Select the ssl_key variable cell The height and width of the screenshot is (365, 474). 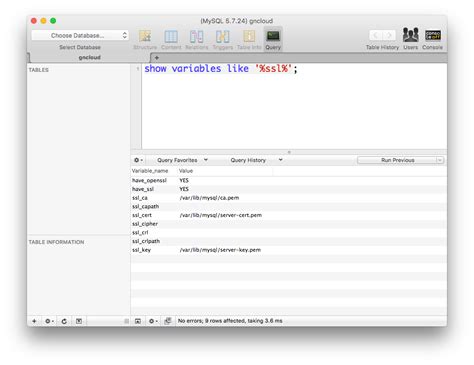(x=141, y=250)
